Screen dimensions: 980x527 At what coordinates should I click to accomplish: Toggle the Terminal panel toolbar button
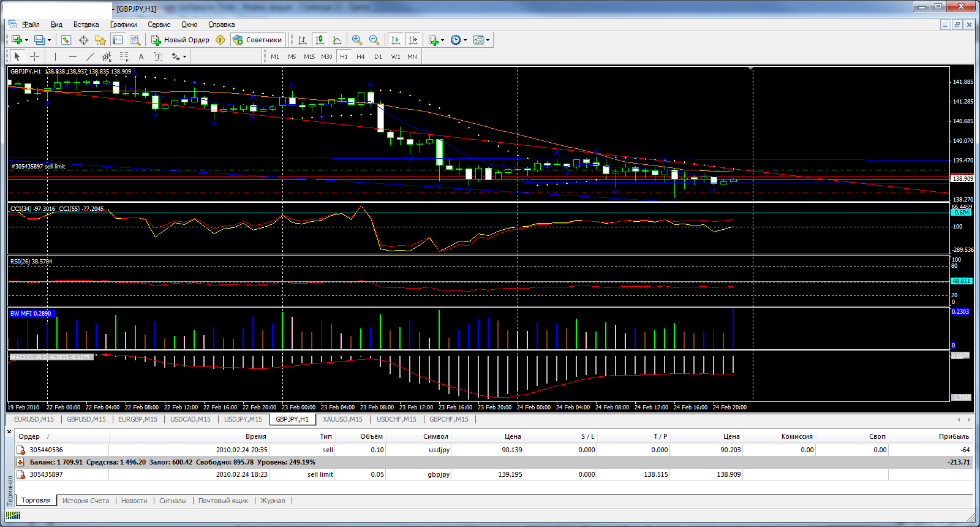pos(118,40)
